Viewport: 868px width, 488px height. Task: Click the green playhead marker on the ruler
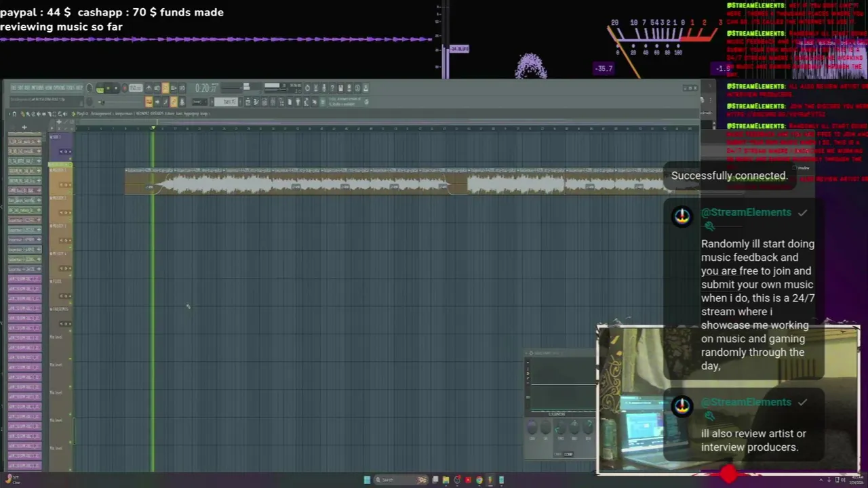point(153,127)
